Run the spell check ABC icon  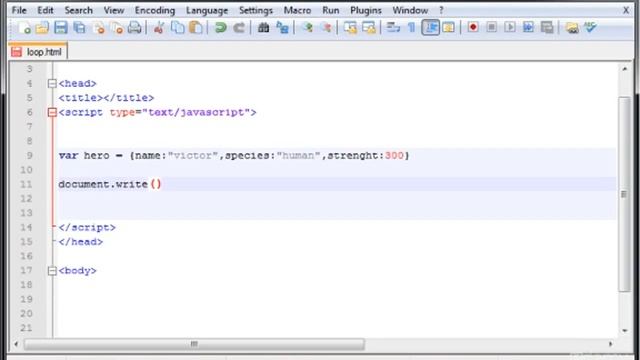(x=590, y=27)
